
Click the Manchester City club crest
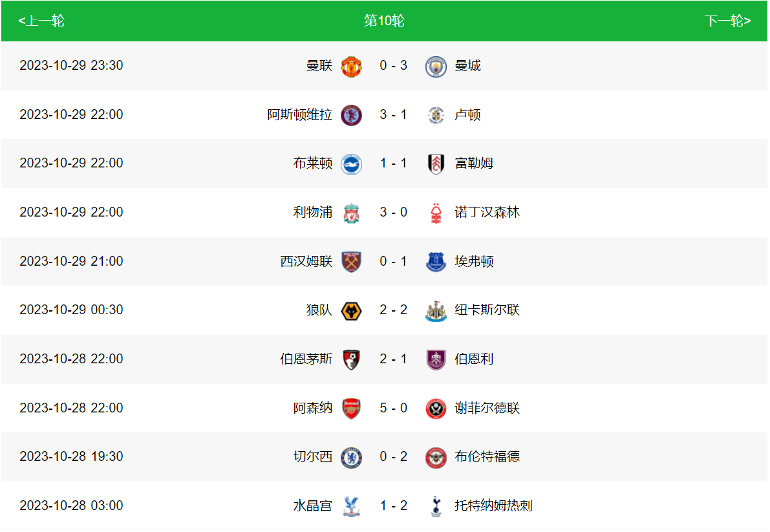436,67
